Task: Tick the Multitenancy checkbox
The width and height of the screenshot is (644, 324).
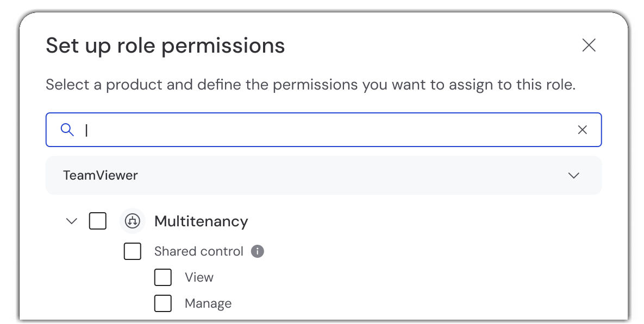Action: 98,221
